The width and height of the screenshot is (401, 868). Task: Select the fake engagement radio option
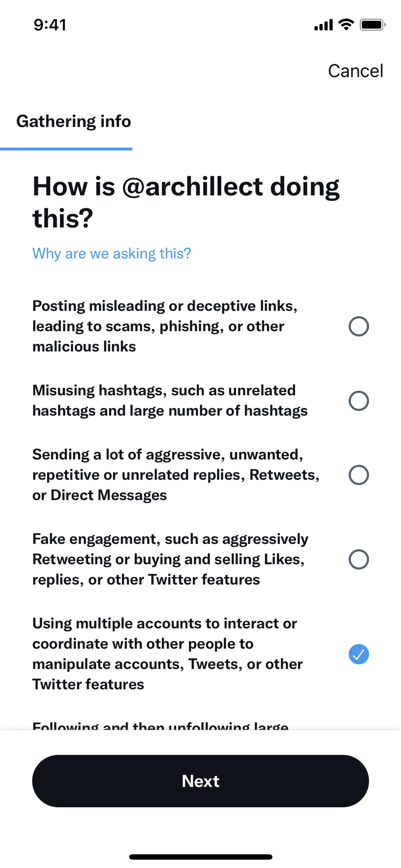point(359,559)
